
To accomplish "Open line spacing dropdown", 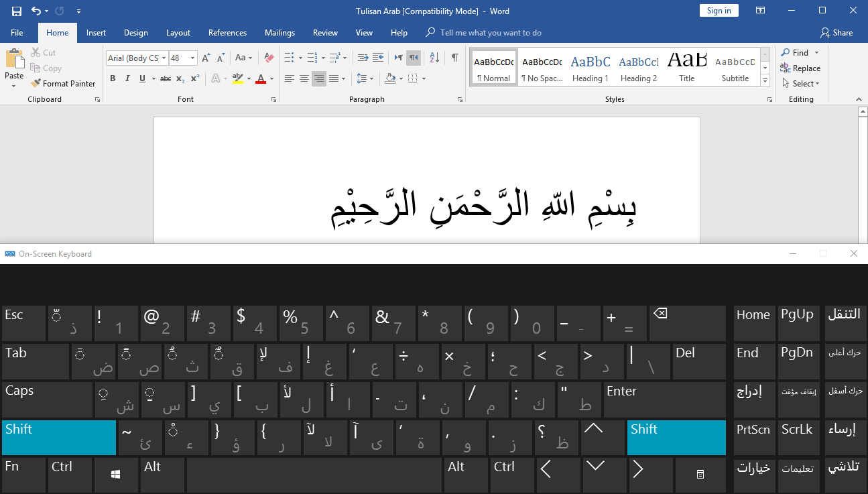I will click(365, 78).
